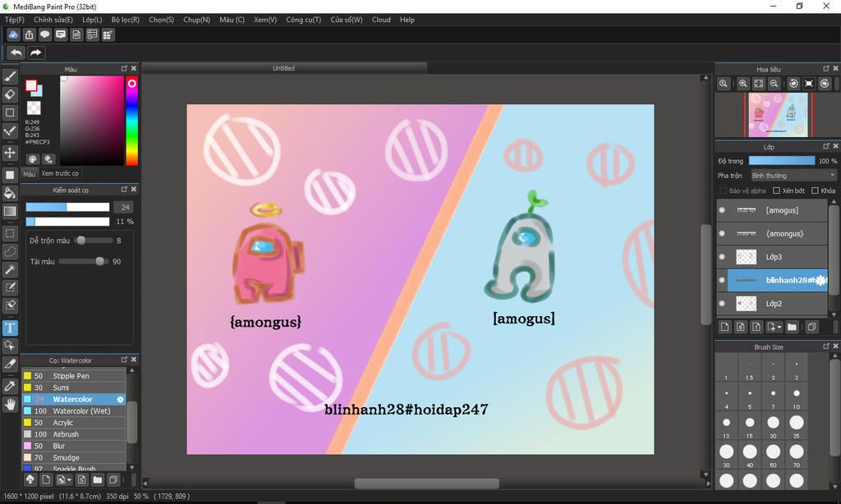Click the foreground color swatch
Viewport: 841px width, 504px height.
(x=31, y=85)
